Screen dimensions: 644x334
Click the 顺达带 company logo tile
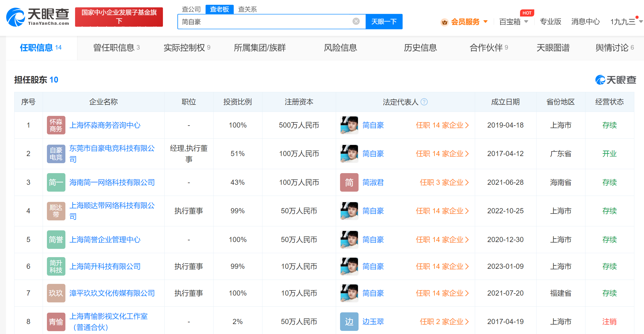[x=56, y=211]
